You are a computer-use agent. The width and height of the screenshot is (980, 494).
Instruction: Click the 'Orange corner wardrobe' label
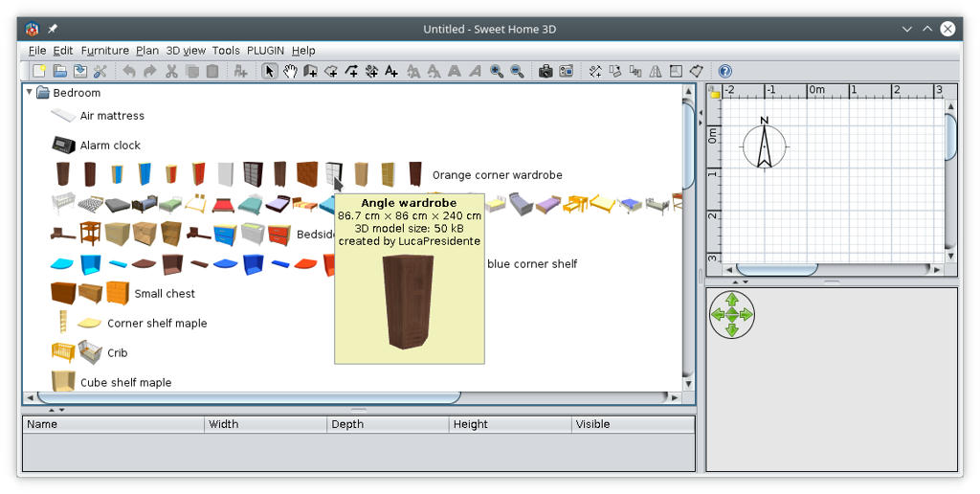pyautogui.click(x=498, y=175)
